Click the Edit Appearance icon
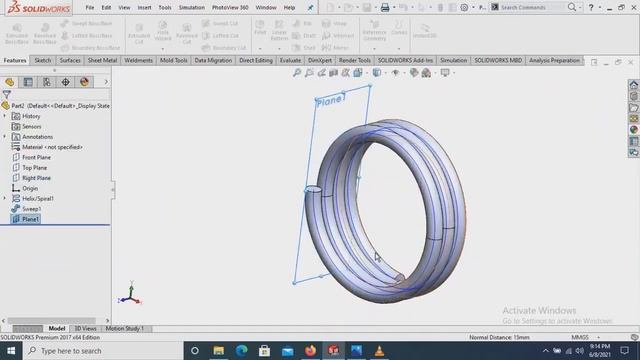640x360 pixels. pyautogui.click(x=414, y=73)
